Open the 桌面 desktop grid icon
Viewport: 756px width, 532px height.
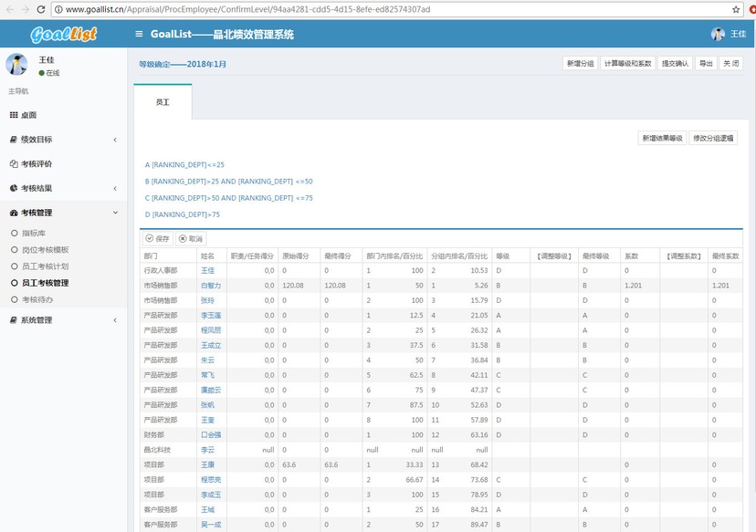[14, 115]
